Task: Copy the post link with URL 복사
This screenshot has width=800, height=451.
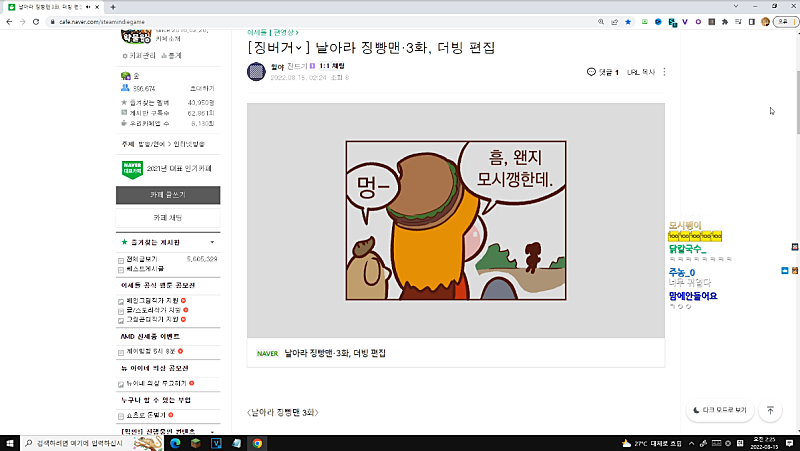Action: (x=641, y=72)
